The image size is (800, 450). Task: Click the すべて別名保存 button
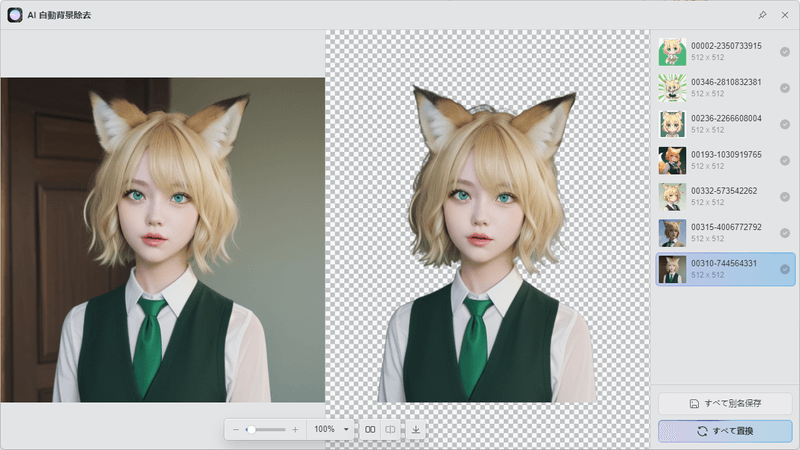pos(725,404)
